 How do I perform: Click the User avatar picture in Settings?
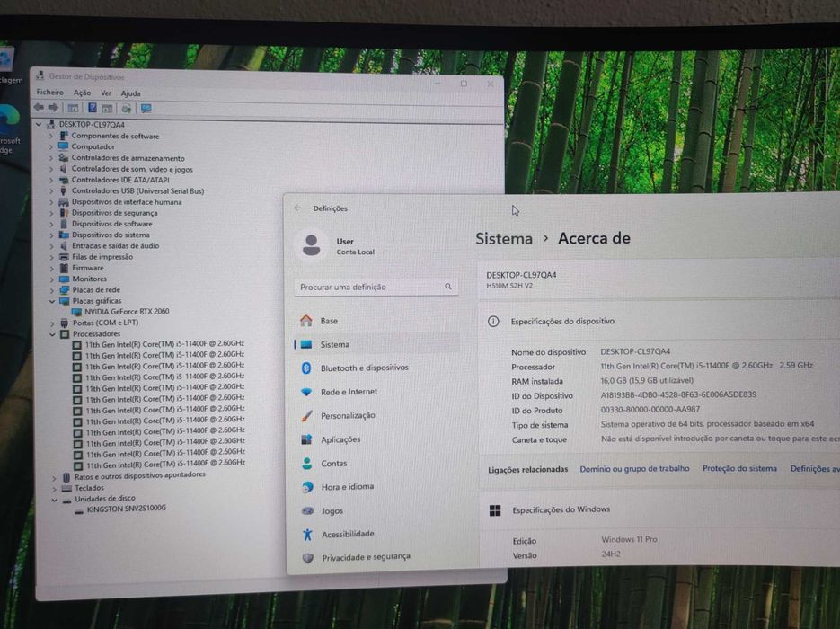[x=311, y=245]
